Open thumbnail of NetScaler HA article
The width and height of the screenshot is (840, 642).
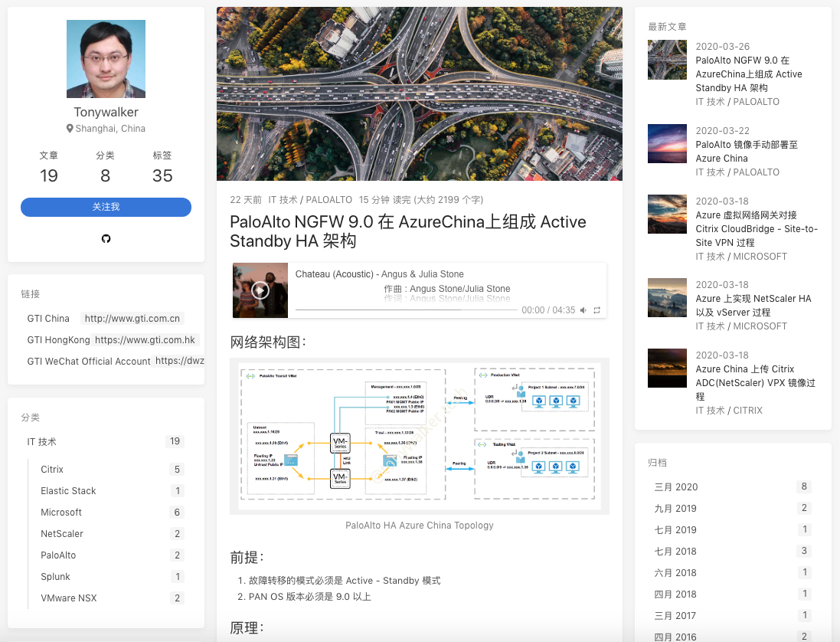point(667,298)
